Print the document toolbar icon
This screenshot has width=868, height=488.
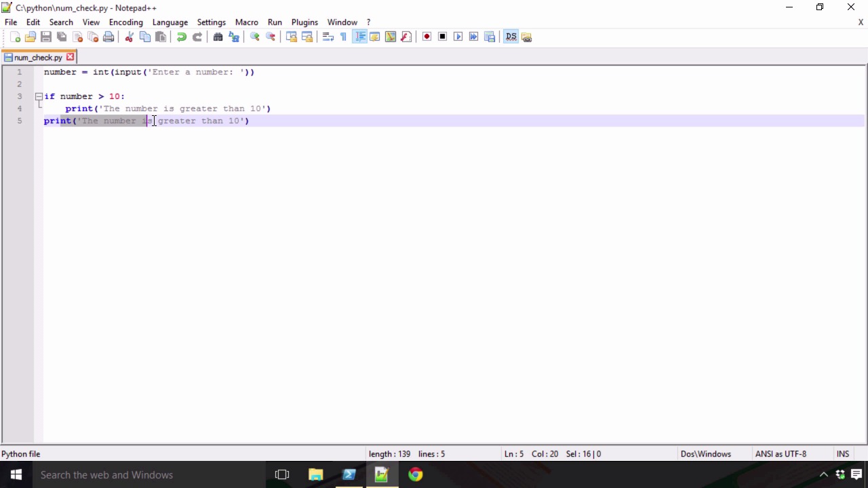pos(108,37)
